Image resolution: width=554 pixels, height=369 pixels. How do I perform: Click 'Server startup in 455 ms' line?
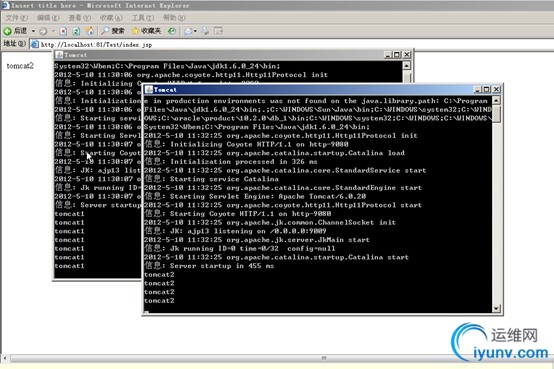[210, 266]
